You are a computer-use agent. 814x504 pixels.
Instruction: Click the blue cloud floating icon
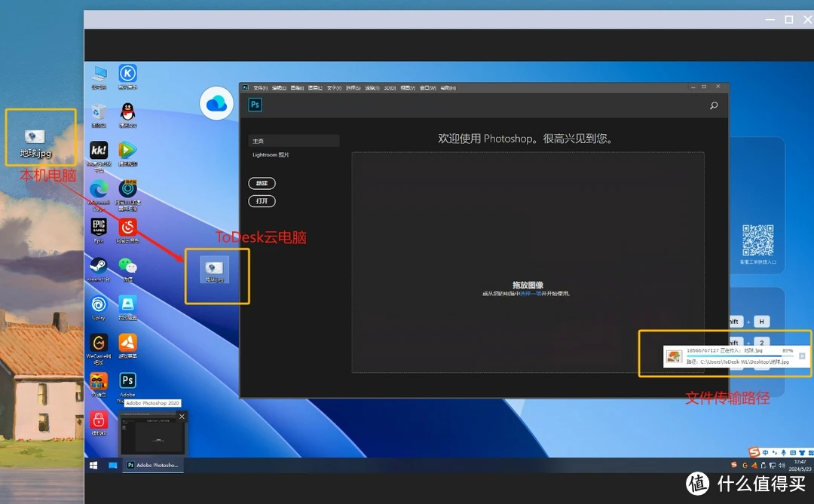coord(216,104)
